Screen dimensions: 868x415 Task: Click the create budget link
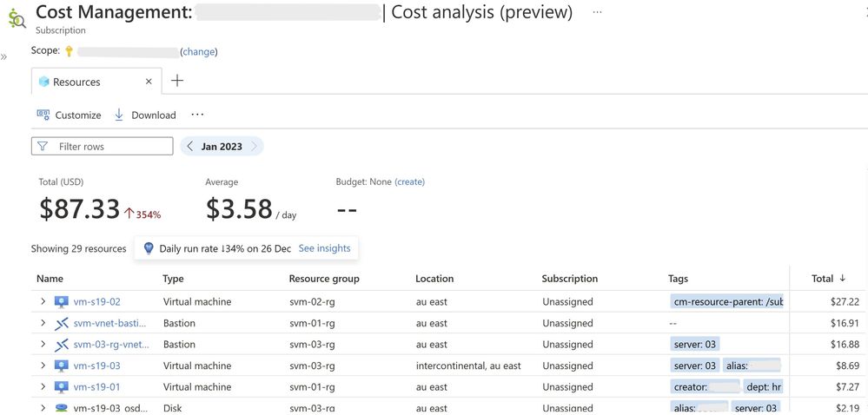point(409,182)
